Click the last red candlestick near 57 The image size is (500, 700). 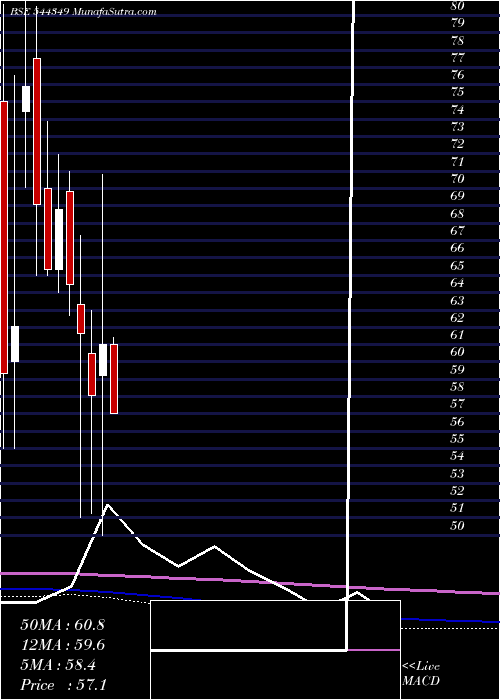(x=114, y=379)
